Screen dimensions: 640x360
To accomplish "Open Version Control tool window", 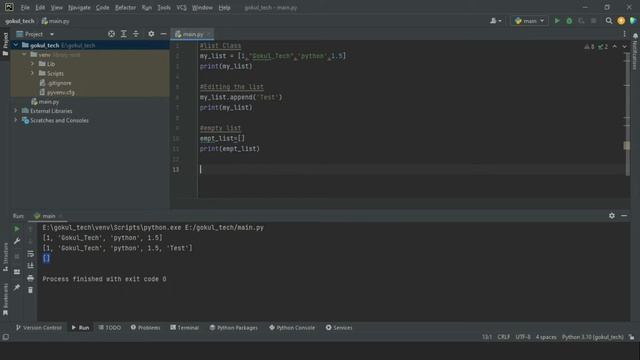I will click(x=38, y=327).
